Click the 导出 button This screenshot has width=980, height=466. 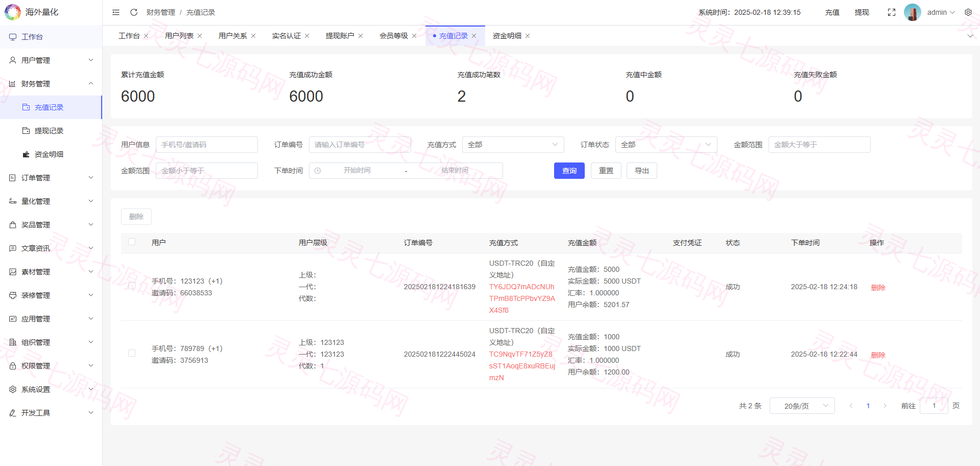click(642, 171)
